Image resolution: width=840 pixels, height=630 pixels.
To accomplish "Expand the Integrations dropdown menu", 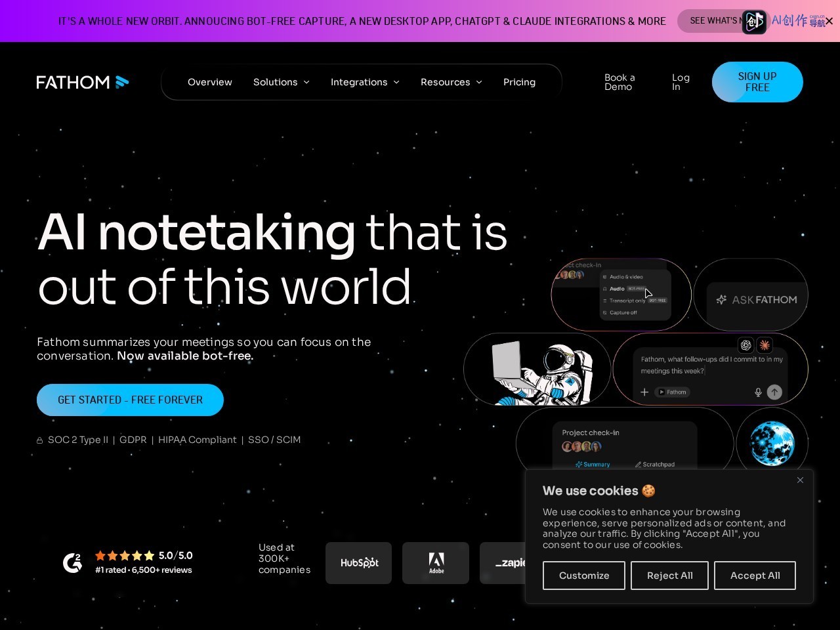I will coord(365,82).
